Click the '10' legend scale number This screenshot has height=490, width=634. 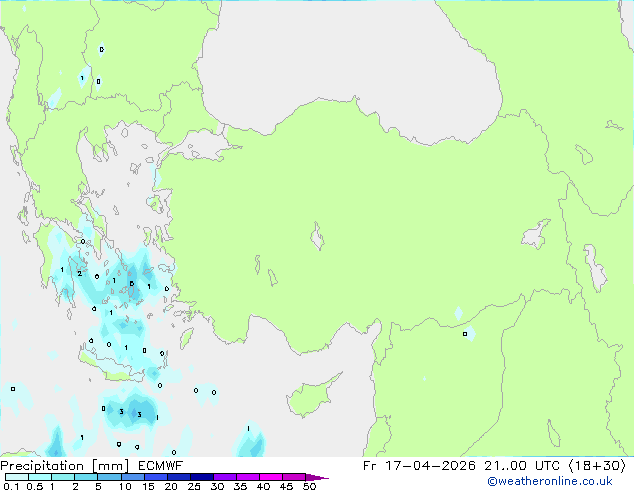[x=125, y=486]
